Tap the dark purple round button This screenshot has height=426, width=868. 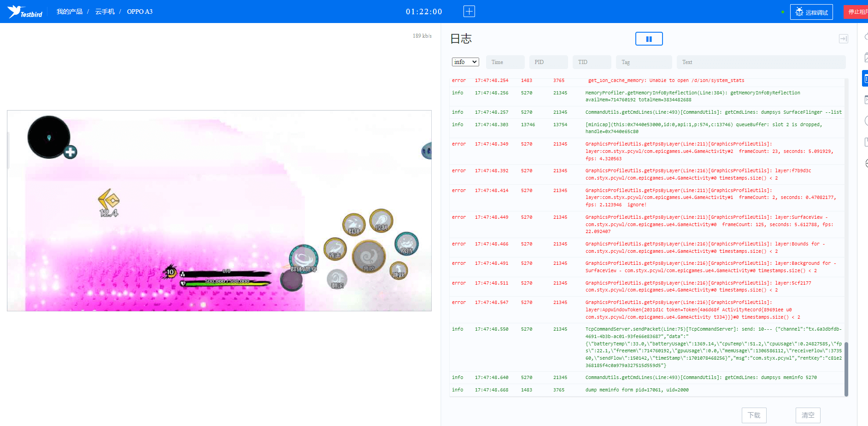pos(292,280)
